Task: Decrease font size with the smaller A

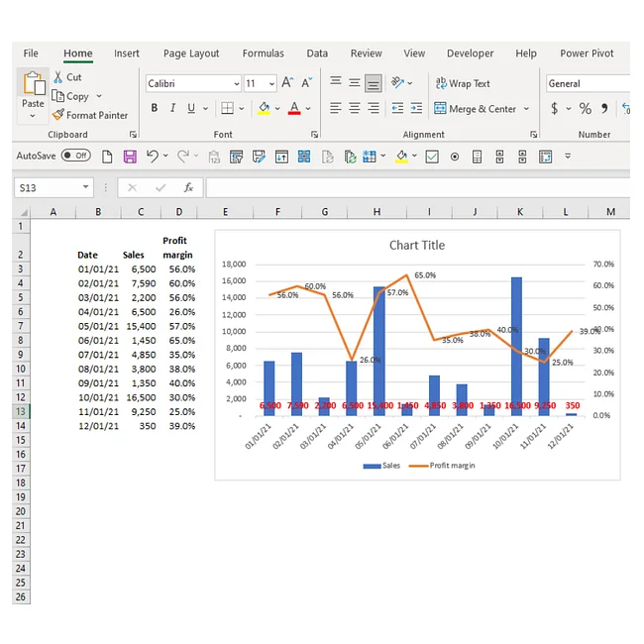Action: 306,83
